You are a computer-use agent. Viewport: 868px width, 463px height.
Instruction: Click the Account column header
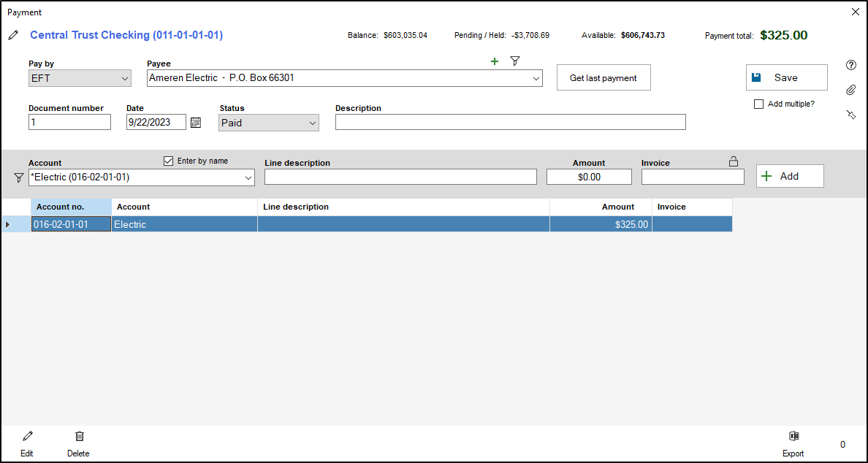[184, 207]
